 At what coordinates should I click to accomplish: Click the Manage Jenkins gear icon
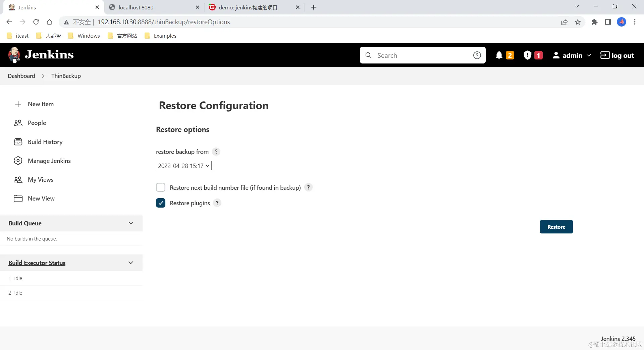[x=18, y=161]
